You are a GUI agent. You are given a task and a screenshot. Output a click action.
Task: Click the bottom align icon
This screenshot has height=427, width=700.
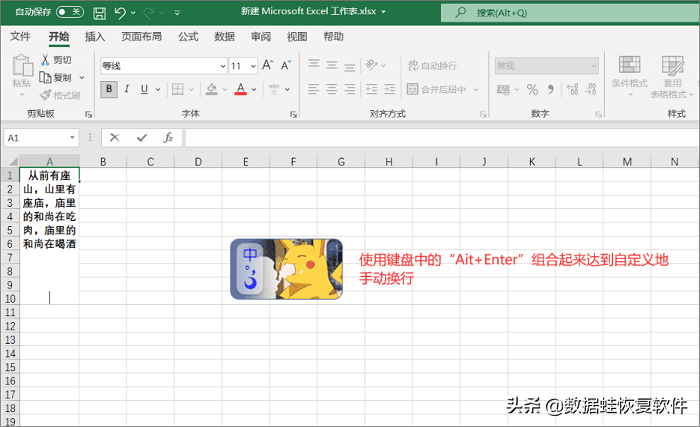click(x=350, y=67)
